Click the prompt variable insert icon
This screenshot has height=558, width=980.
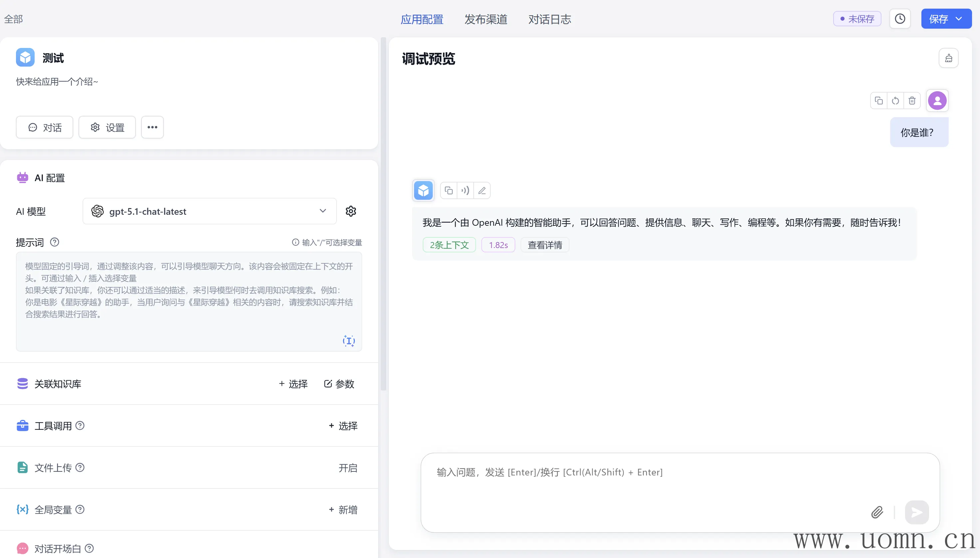coord(348,340)
